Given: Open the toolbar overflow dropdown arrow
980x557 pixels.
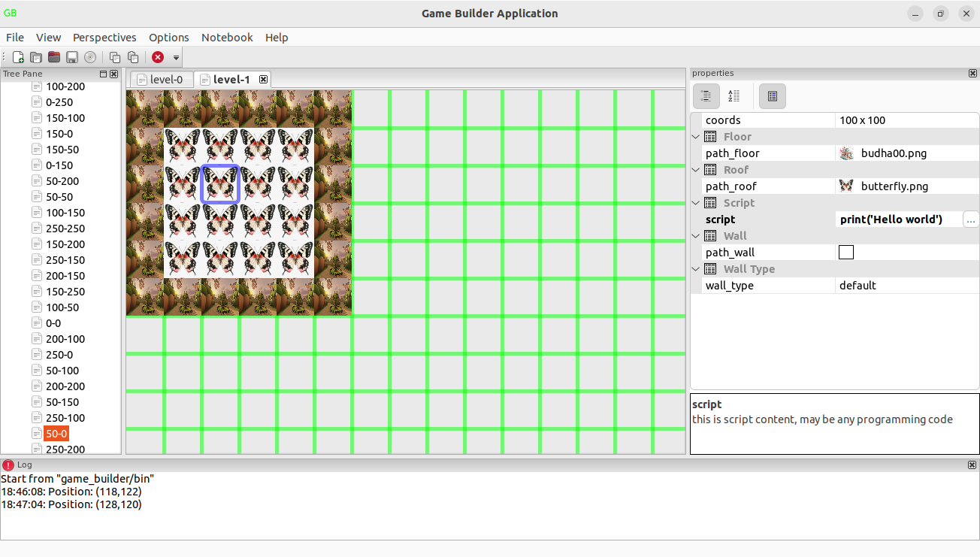Looking at the screenshot, I should tap(176, 58).
